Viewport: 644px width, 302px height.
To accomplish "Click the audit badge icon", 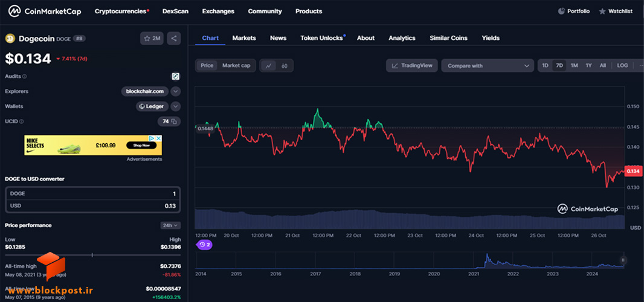I will tap(175, 77).
